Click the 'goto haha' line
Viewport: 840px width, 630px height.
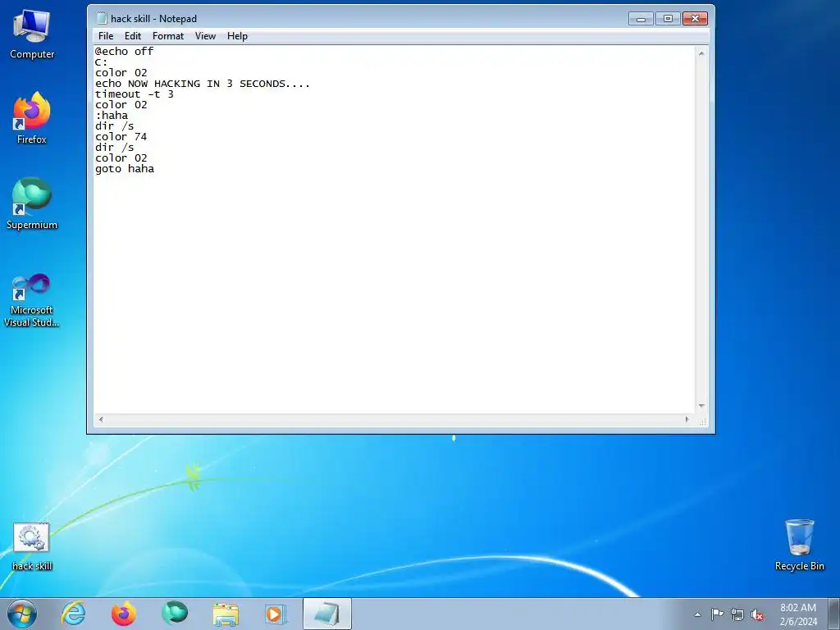[x=125, y=169]
